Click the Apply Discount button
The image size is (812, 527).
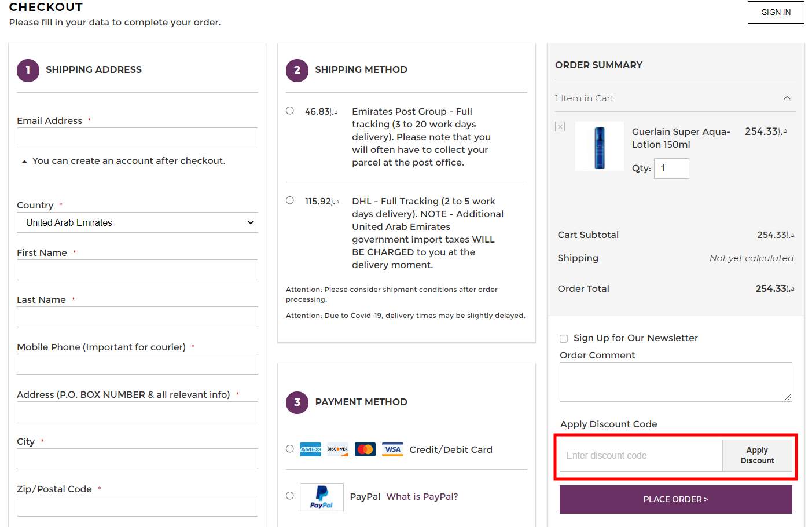pos(757,455)
